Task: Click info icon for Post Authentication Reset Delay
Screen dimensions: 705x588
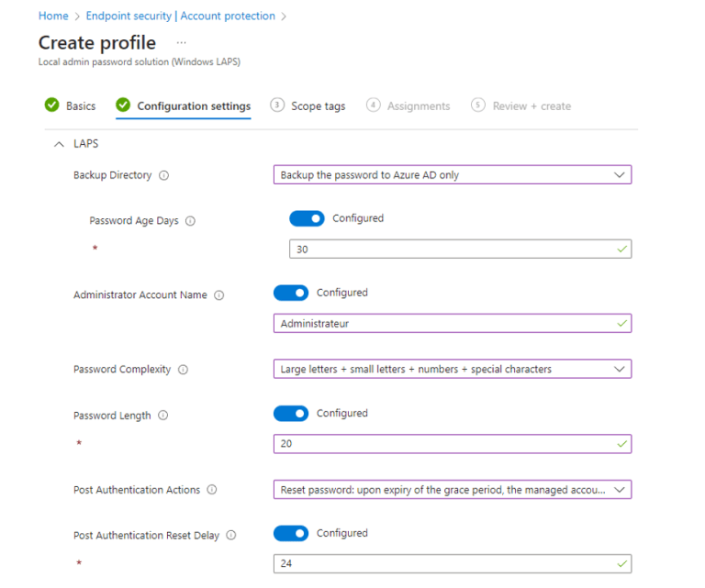Action: coord(231,536)
